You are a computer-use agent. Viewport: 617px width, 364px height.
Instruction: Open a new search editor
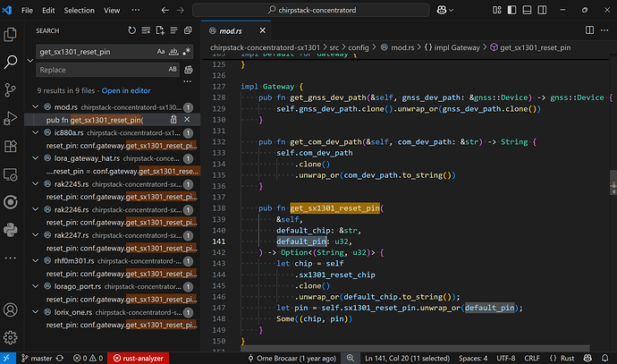tap(160, 30)
